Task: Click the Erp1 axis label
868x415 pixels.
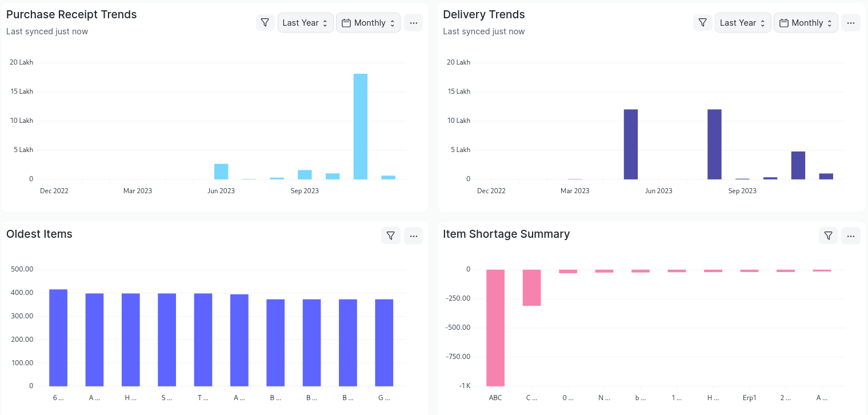Action: [x=750, y=398]
